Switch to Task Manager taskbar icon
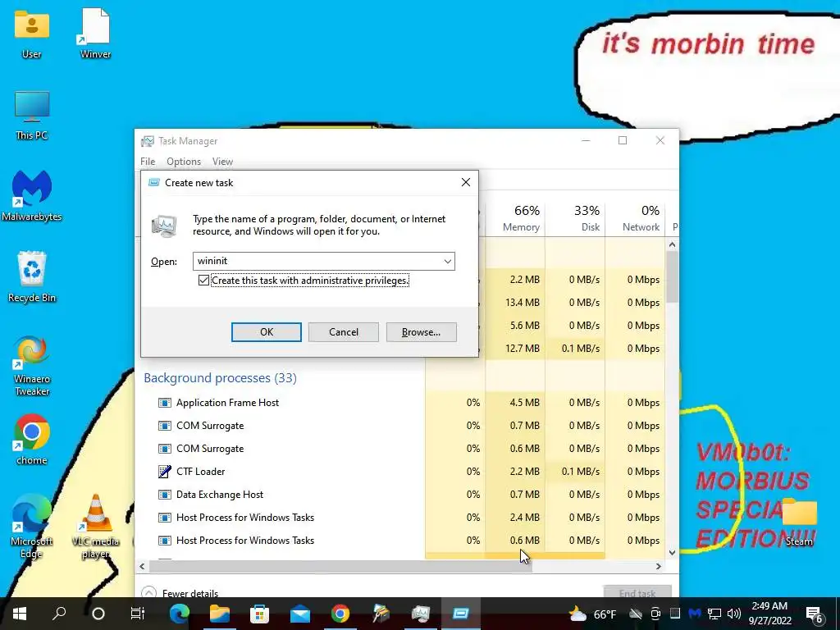 pyautogui.click(x=421, y=614)
